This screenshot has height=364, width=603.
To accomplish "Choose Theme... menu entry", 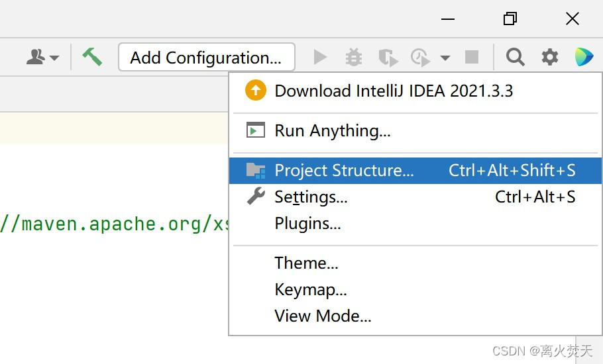I will coord(415,263).
